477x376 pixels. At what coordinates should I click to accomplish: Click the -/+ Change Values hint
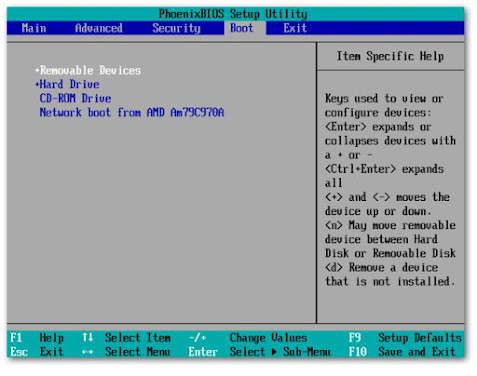248,338
